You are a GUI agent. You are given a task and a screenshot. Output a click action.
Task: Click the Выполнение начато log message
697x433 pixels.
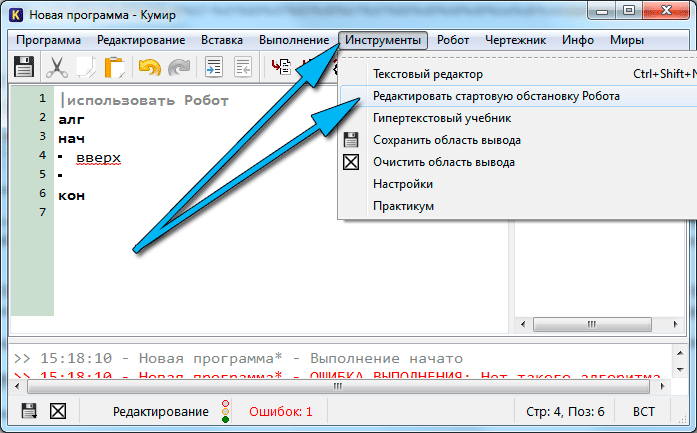(x=386, y=358)
